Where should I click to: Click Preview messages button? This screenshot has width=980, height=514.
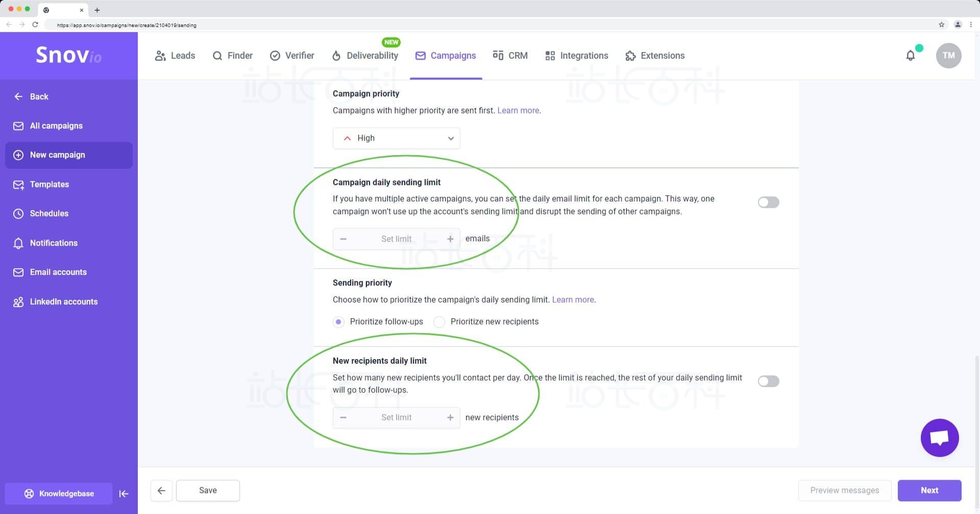(845, 491)
